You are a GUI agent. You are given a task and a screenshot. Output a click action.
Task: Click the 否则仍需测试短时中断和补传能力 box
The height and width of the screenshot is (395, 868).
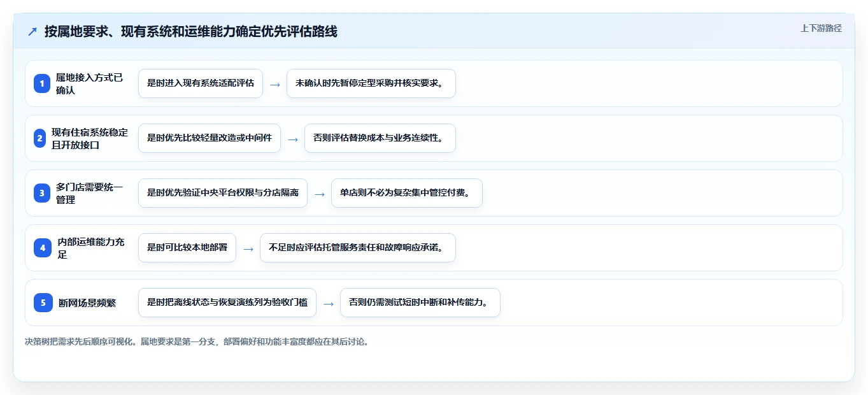pos(420,303)
